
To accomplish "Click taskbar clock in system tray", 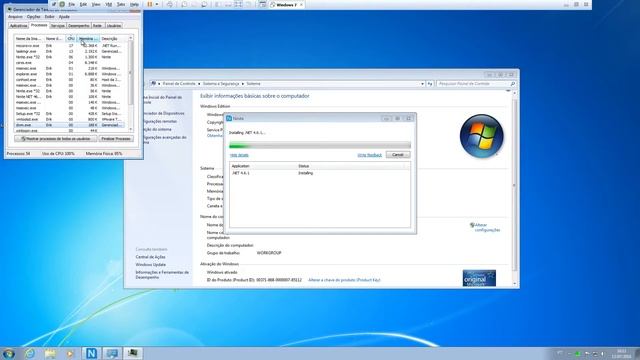I will (x=621, y=353).
